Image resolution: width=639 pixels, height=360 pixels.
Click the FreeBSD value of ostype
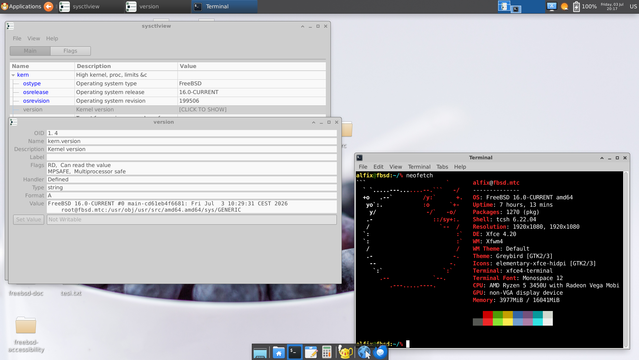coord(190,84)
